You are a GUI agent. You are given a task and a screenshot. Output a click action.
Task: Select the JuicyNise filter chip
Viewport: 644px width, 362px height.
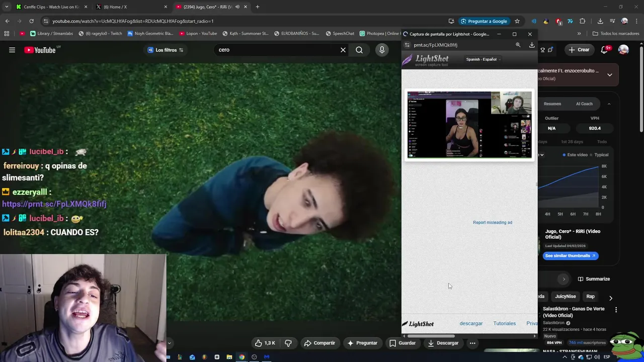pos(565,297)
